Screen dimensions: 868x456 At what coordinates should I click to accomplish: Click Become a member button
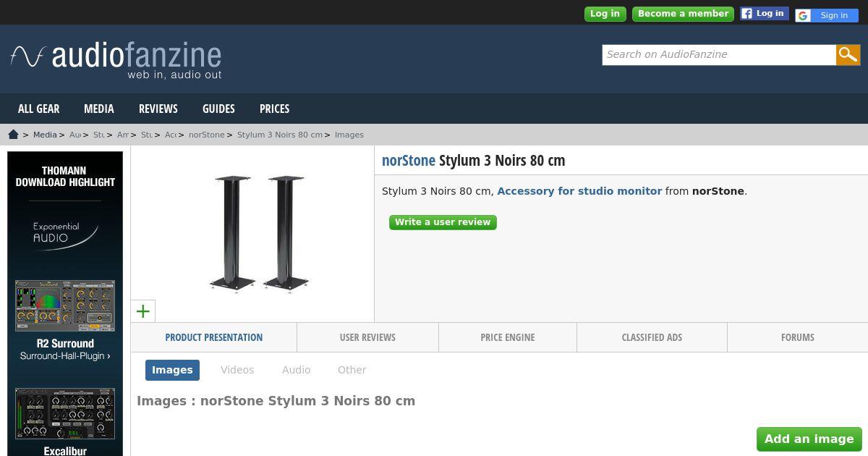[x=683, y=14]
